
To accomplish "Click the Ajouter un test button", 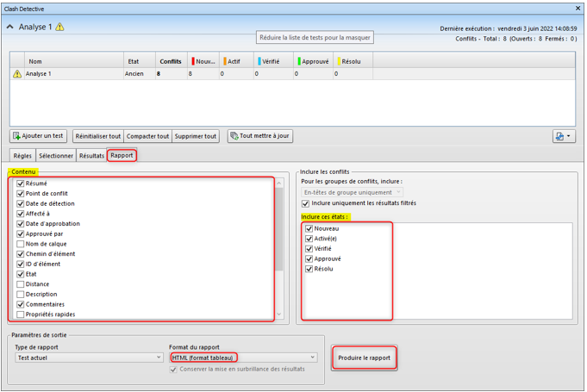I will click(39, 136).
